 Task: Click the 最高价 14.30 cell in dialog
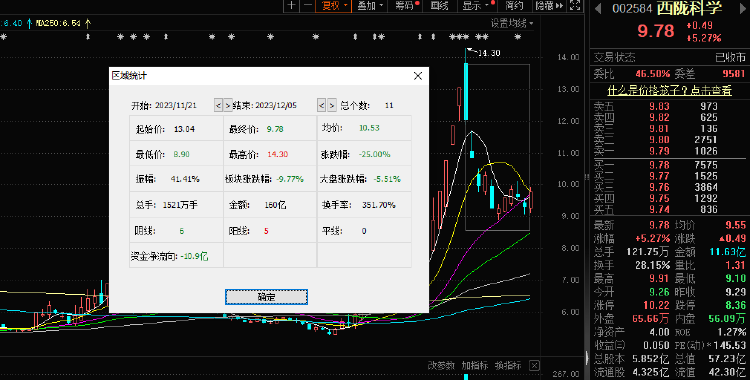(x=270, y=154)
